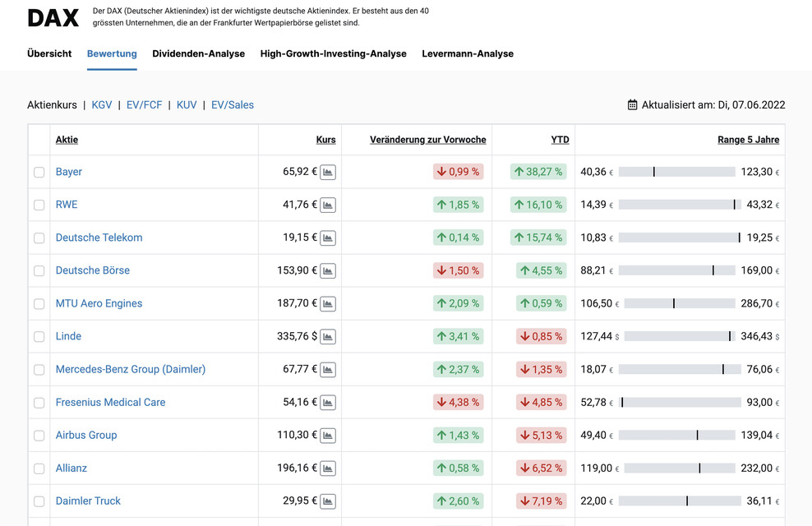This screenshot has width=812, height=526.
Task: Check the Daimler Truck row checkbox
Action: 39,501
